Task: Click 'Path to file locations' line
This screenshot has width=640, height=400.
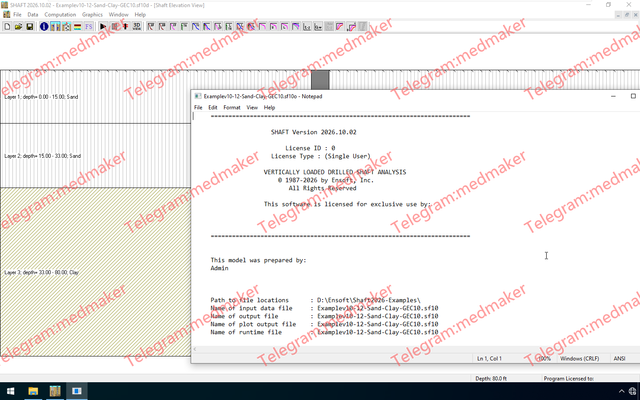Action: pos(315,300)
